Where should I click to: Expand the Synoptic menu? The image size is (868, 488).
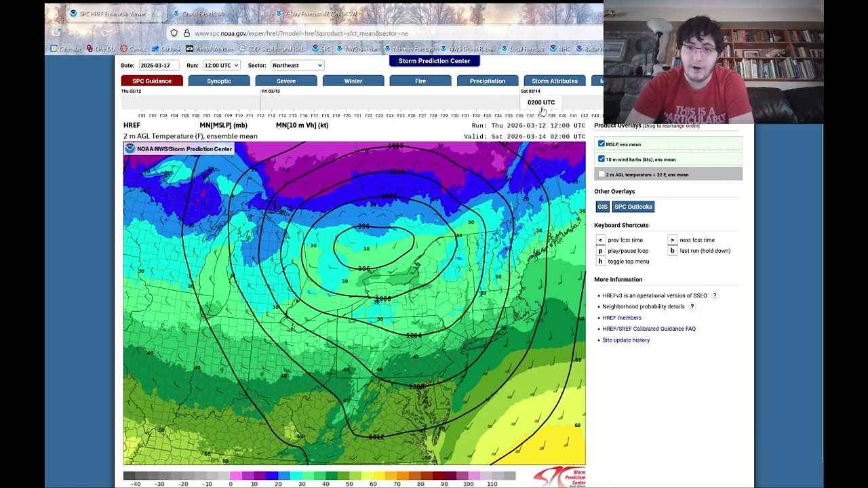coord(219,81)
